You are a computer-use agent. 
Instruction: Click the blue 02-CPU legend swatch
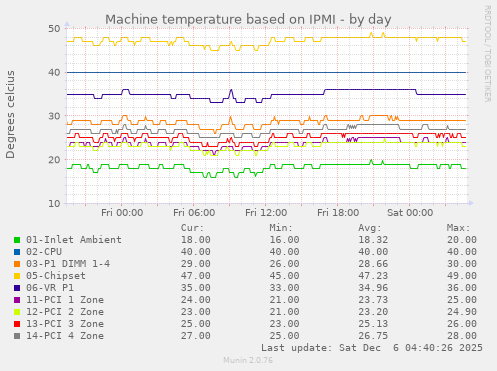click(x=17, y=252)
